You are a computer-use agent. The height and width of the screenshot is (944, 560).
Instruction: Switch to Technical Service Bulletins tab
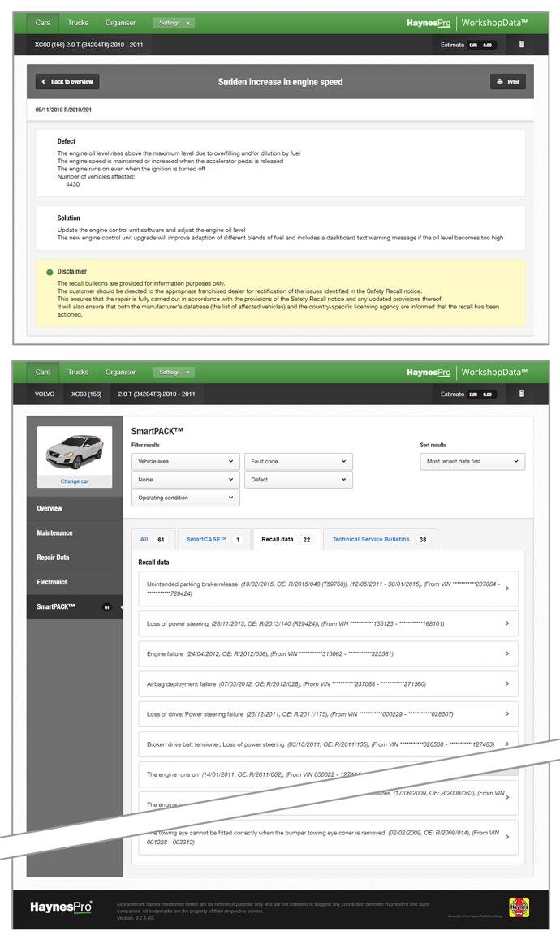[x=380, y=540]
